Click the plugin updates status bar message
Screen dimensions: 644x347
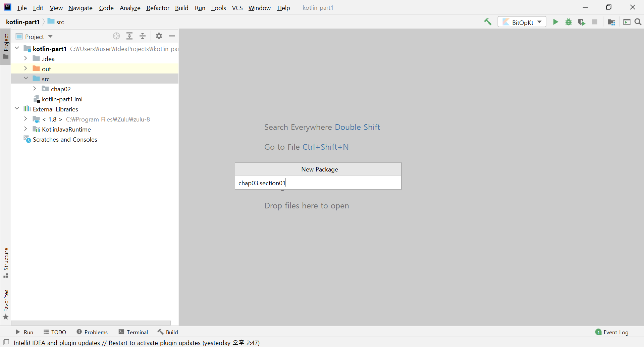pyautogui.click(x=137, y=343)
